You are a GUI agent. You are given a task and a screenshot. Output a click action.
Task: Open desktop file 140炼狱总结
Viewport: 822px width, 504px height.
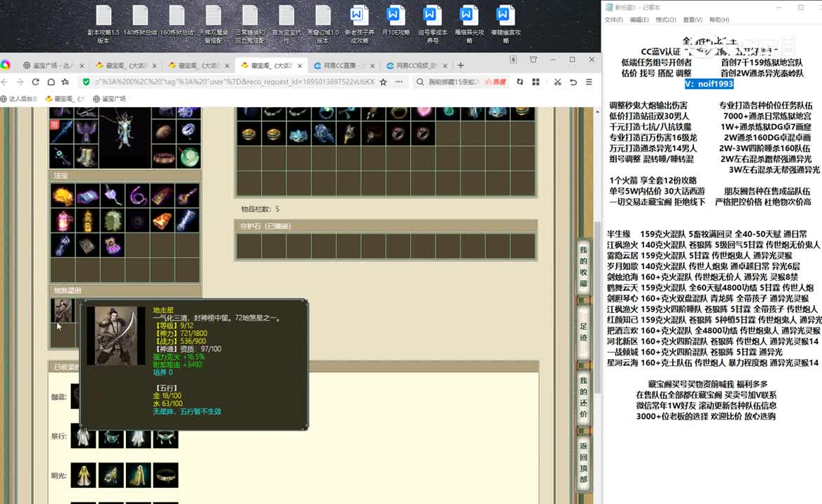[140, 21]
